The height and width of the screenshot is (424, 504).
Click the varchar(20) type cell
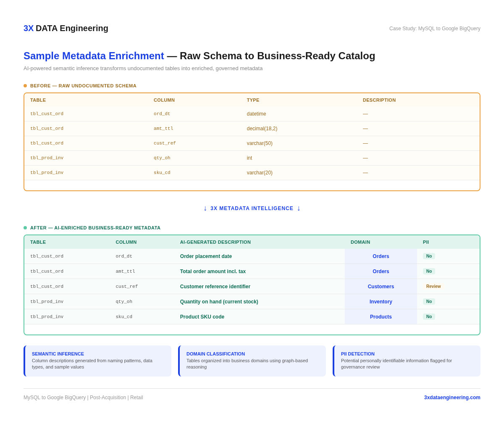(260, 173)
